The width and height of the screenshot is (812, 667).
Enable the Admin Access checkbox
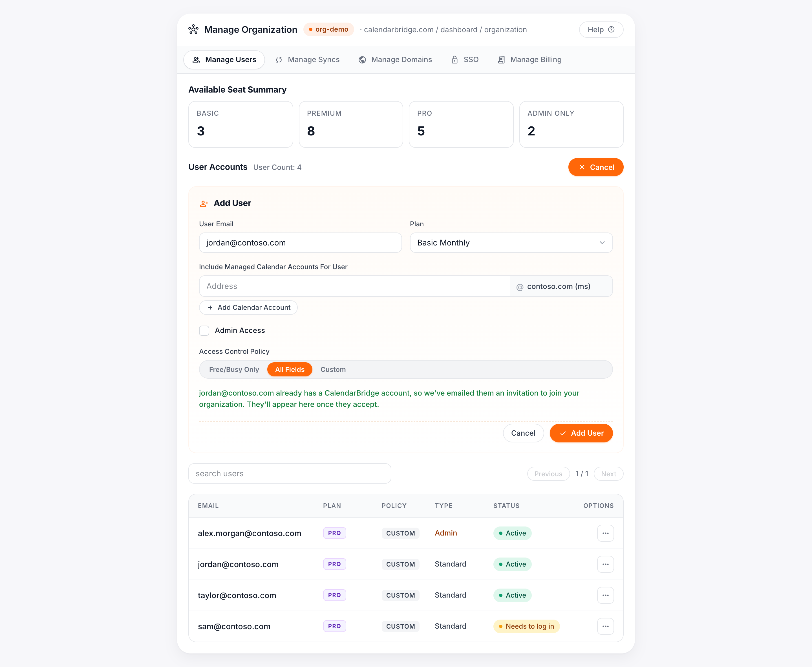pyautogui.click(x=204, y=330)
